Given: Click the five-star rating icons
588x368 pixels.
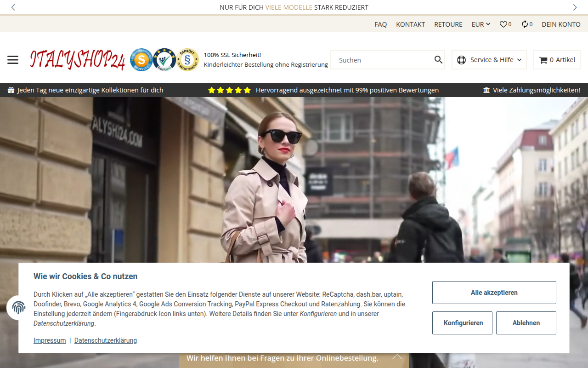Looking at the screenshot, I should click(229, 90).
